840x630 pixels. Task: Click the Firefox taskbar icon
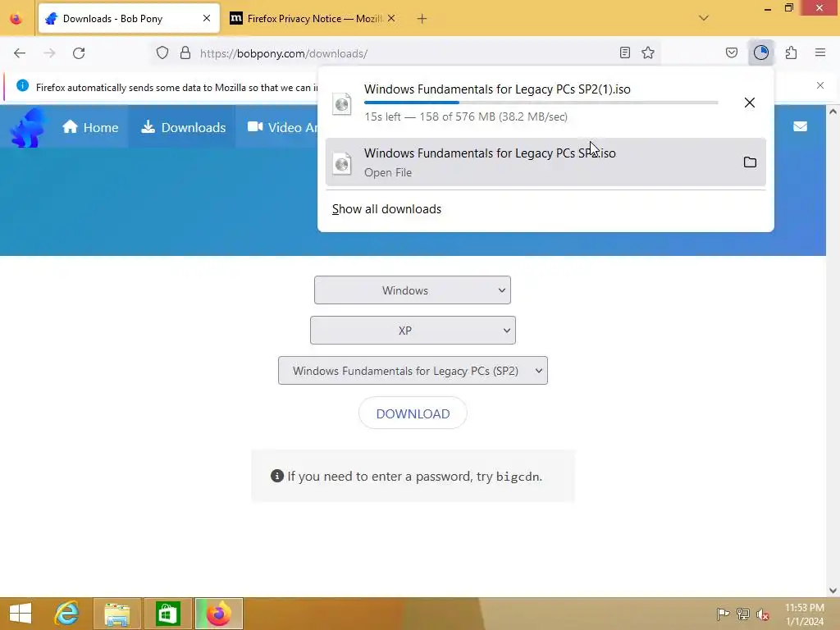[218, 614]
